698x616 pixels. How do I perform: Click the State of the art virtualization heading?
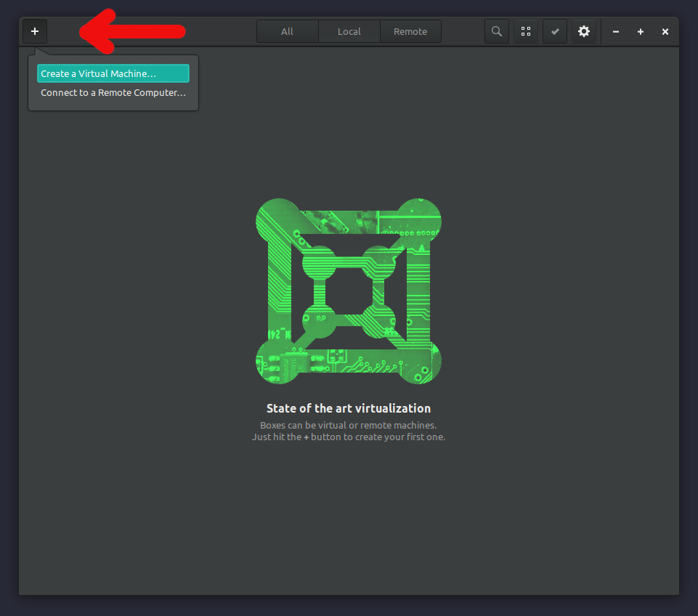[x=349, y=408]
